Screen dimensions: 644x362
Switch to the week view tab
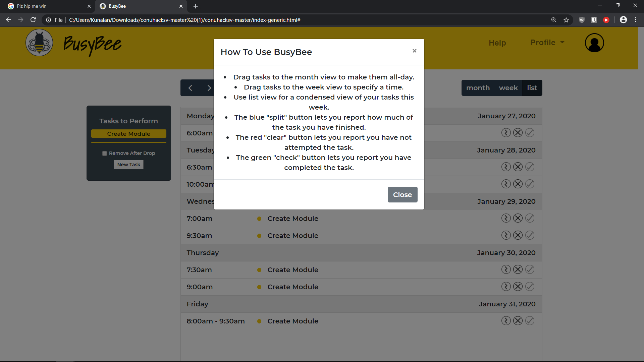(508, 88)
